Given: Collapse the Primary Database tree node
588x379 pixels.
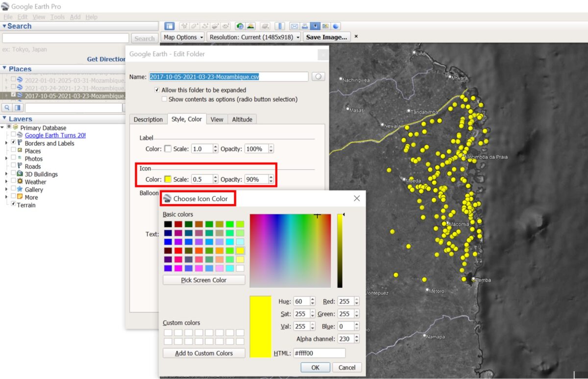Looking at the screenshot, I should (2, 128).
